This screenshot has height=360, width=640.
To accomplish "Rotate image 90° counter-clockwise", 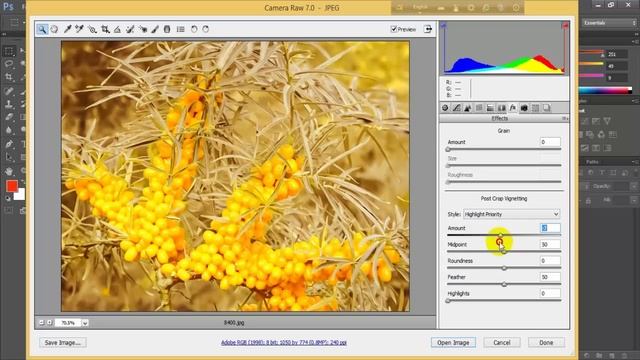I will (x=194, y=29).
